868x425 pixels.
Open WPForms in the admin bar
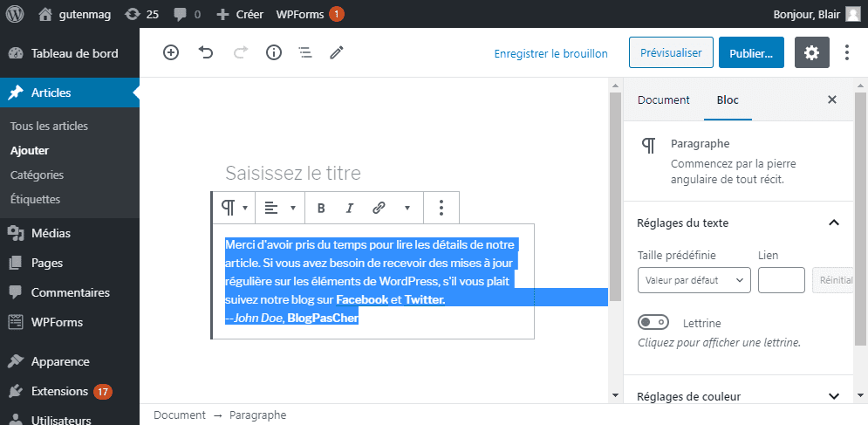coord(310,15)
